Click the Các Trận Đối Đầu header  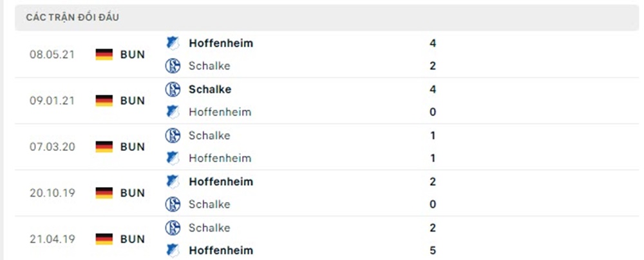pyautogui.click(x=72, y=18)
